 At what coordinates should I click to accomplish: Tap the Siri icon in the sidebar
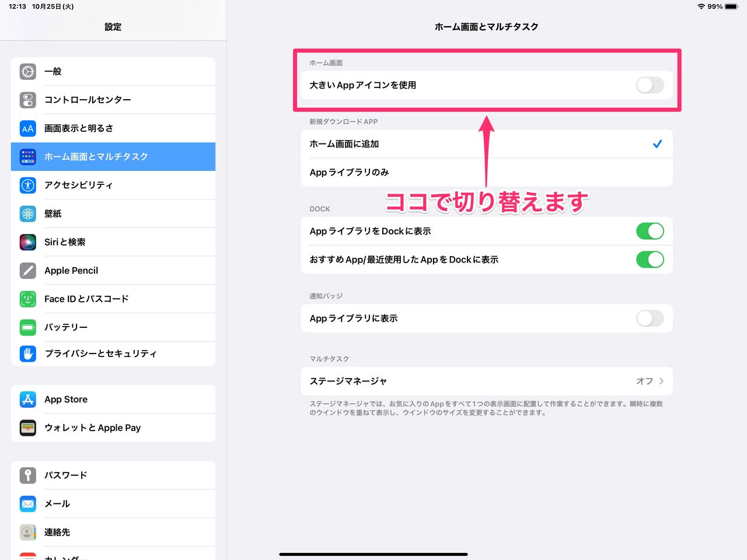click(x=28, y=242)
